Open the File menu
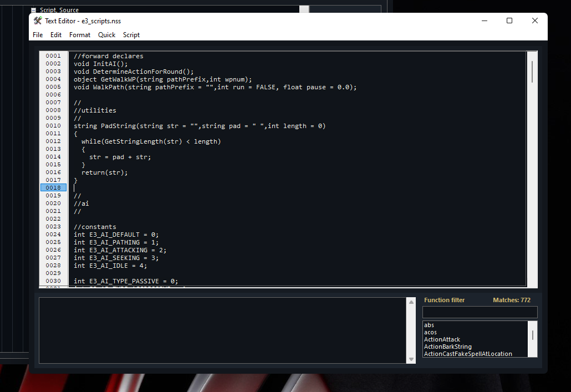 (x=38, y=35)
